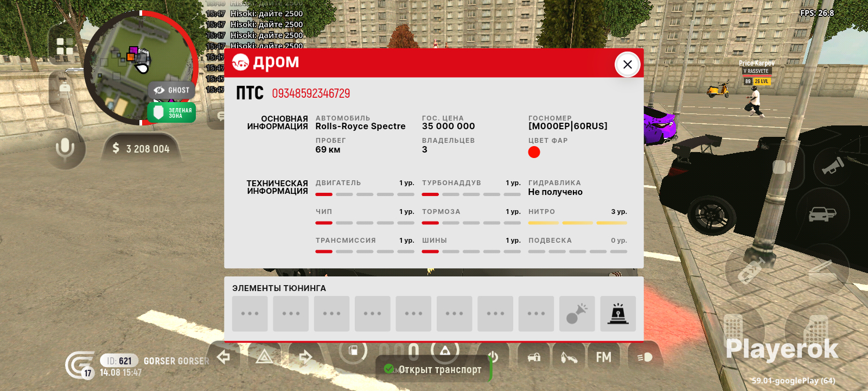The width and height of the screenshot is (868, 391).
Task: Tap the vehicles icon on the right
Action: coord(822,214)
